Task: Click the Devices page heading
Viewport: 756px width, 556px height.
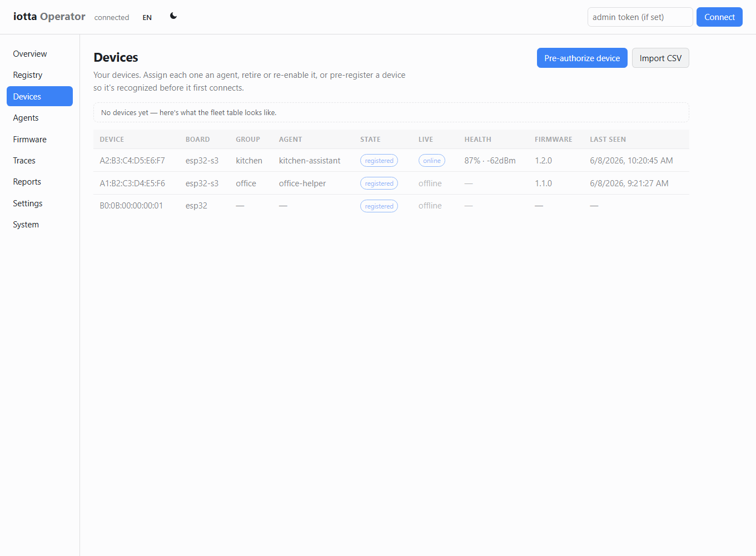Action: point(116,57)
